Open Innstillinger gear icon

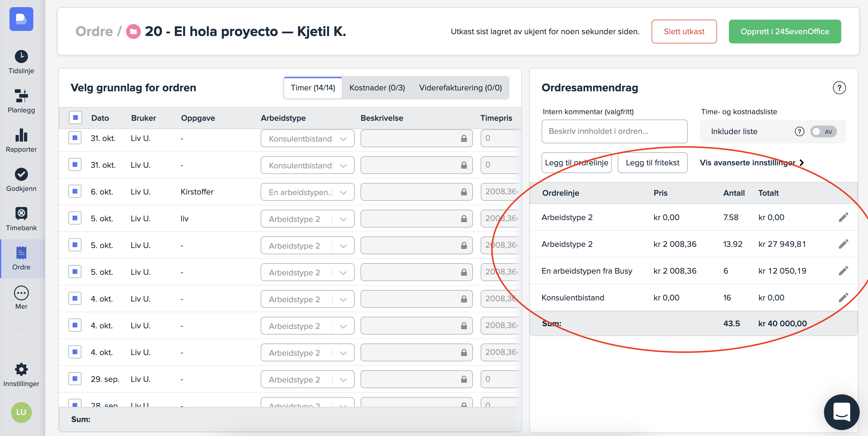coord(21,370)
